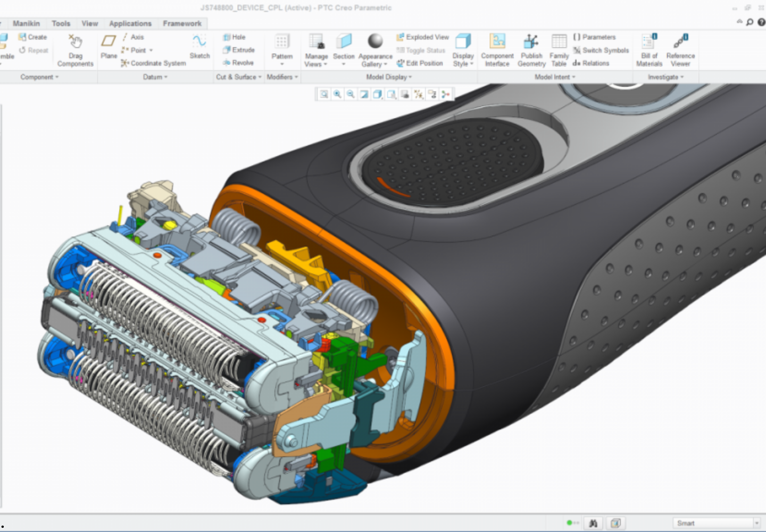Click Switch Symbols
766x532 pixels.
[601, 50]
